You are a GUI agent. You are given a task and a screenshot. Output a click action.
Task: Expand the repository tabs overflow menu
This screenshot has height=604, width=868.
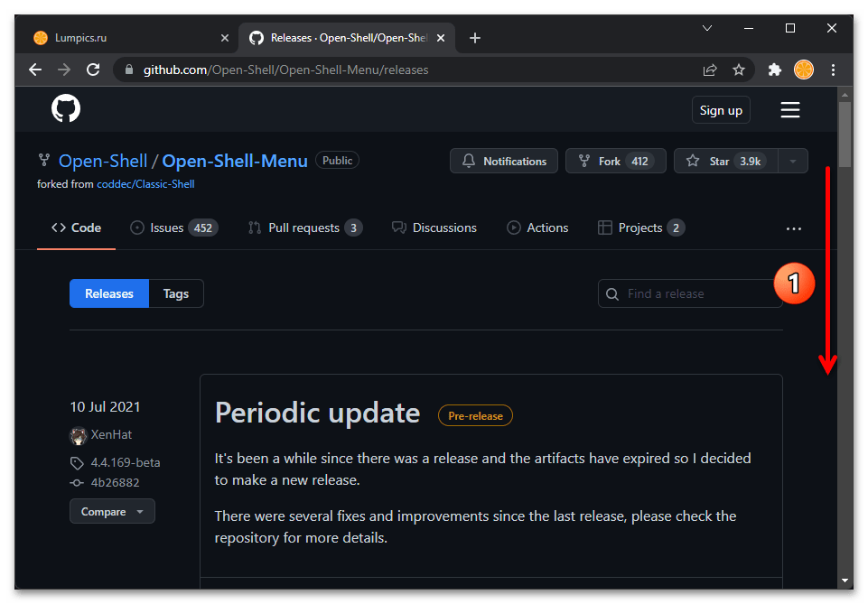[794, 228]
